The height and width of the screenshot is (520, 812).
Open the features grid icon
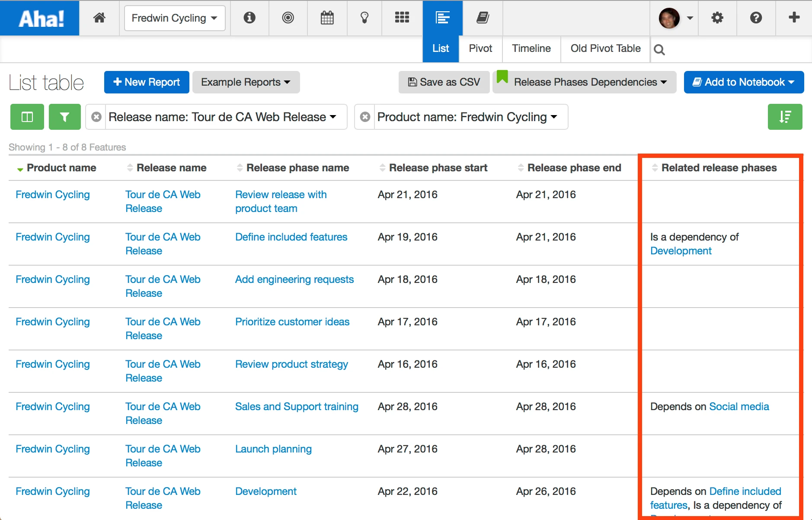tap(402, 18)
